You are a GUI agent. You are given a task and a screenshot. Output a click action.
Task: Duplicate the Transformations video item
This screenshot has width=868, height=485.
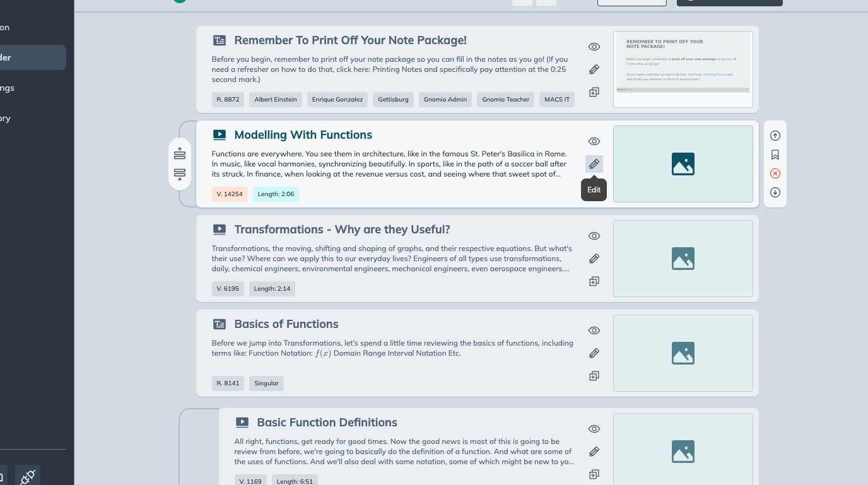[594, 281]
